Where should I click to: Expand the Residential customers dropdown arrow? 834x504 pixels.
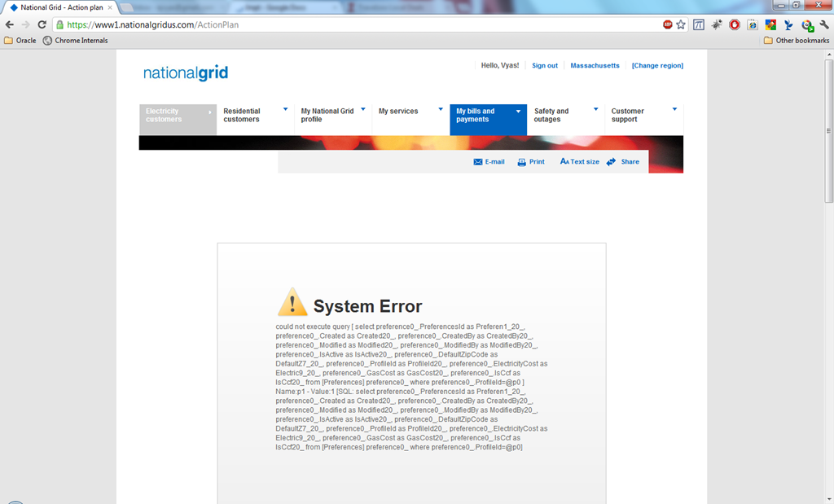286,110
